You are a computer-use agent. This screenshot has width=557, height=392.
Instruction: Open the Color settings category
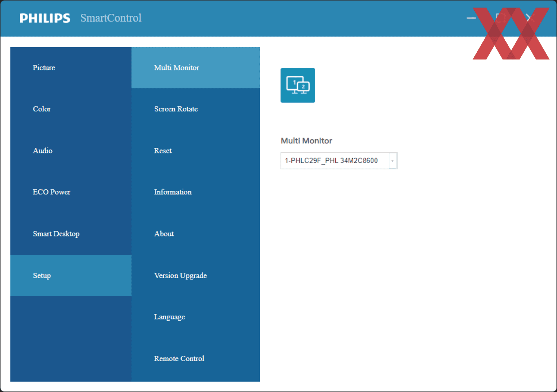tap(71, 109)
